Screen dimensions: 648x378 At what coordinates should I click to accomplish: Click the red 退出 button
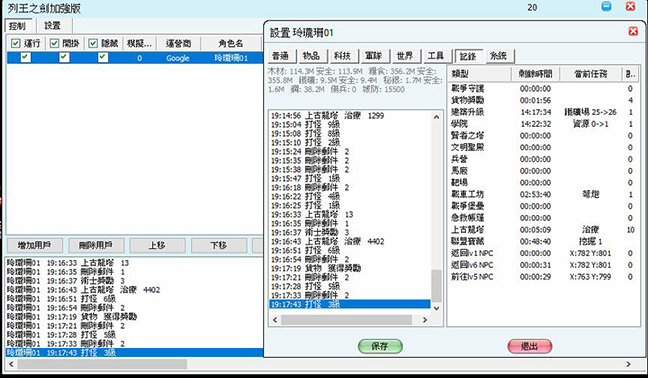tap(530, 346)
